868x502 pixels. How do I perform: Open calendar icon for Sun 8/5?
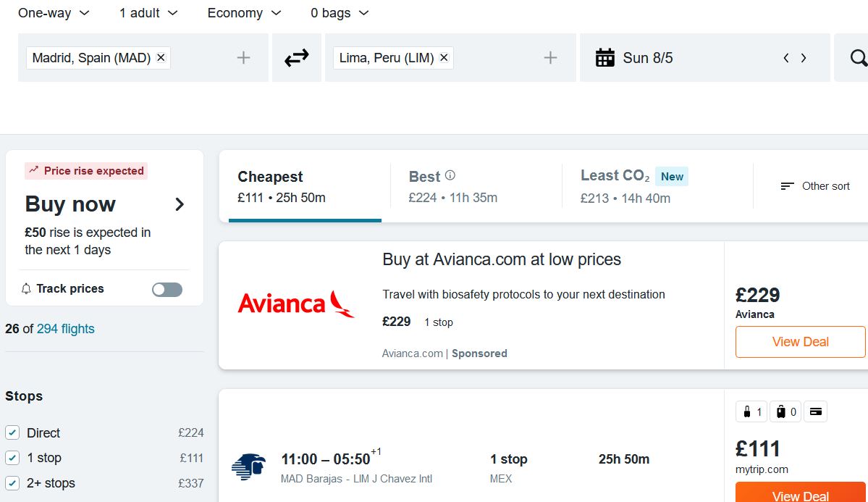605,58
